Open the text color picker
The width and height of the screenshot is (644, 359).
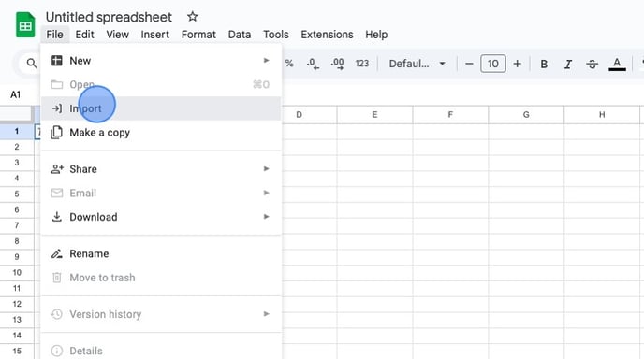(x=617, y=64)
